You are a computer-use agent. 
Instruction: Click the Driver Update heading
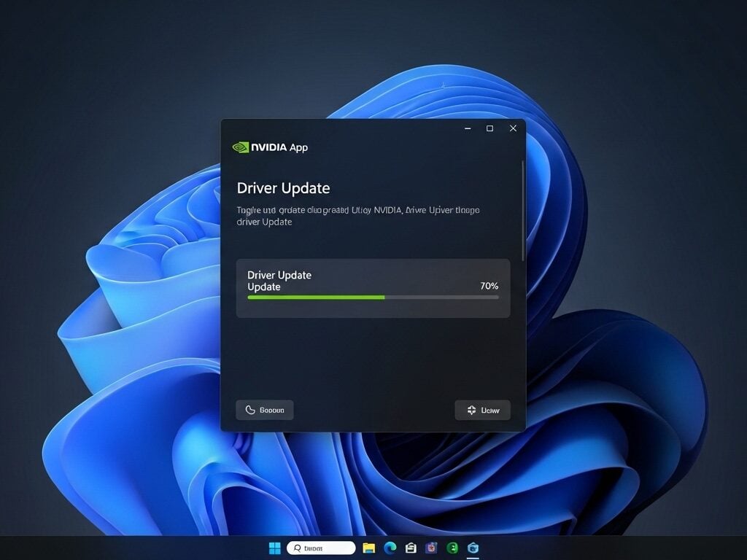284,188
